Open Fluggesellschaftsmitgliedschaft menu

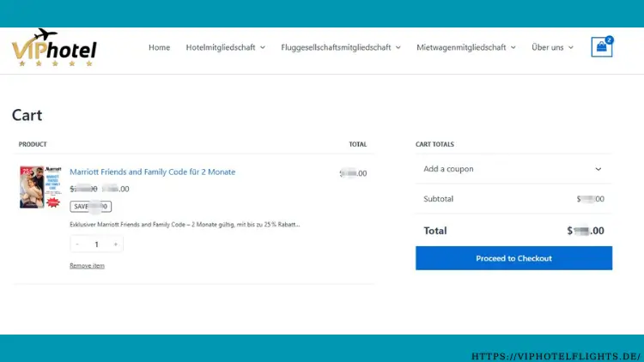click(x=336, y=47)
